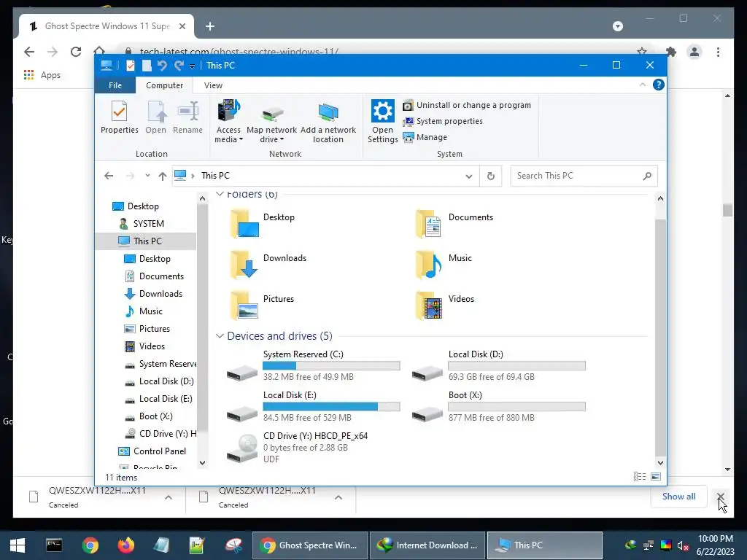The height and width of the screenshot is (560, 747).
Task: Click muted volume icon in system tray
Action: [x=683, y=545]
